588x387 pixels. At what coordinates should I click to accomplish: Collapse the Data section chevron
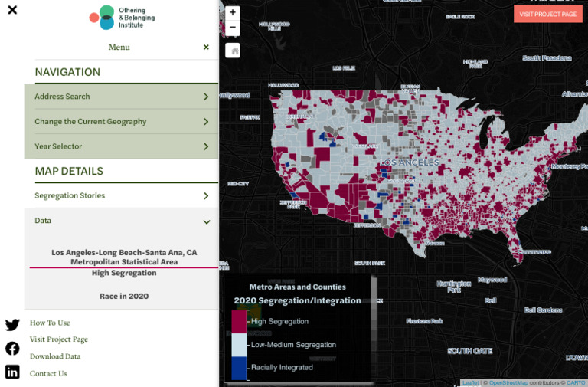click(x=206, y=221)
